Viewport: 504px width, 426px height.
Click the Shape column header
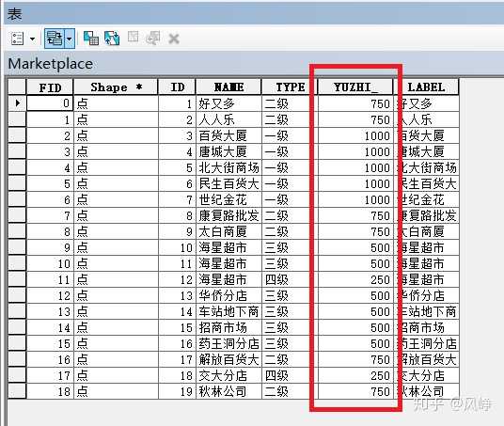(116, 87)
